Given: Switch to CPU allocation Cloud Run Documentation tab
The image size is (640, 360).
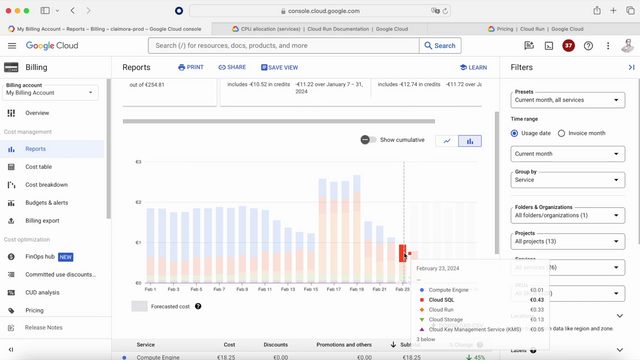Looking at the screenshot, I should point(320,29).
